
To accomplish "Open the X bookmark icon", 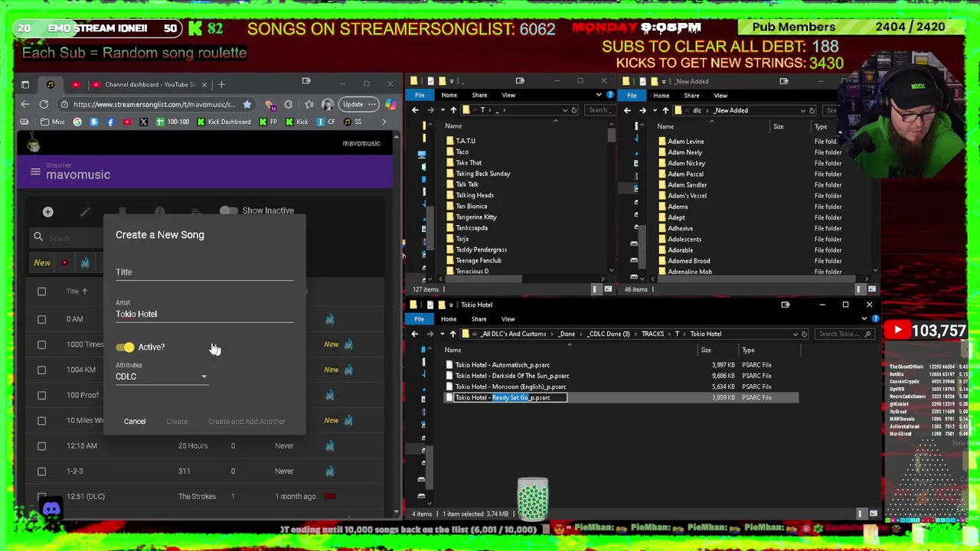I will pyautogui.click(x=143, y=122).
